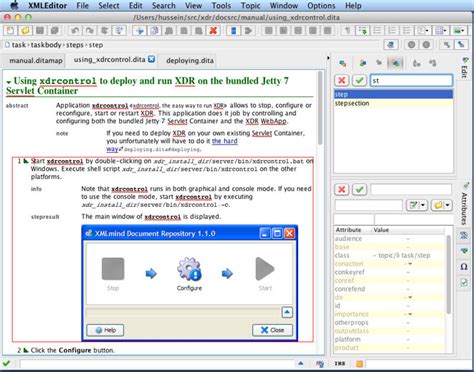Open the Omega special characters side tab
This screenshot has width=474, height=372.
click(x=464, y=267)
